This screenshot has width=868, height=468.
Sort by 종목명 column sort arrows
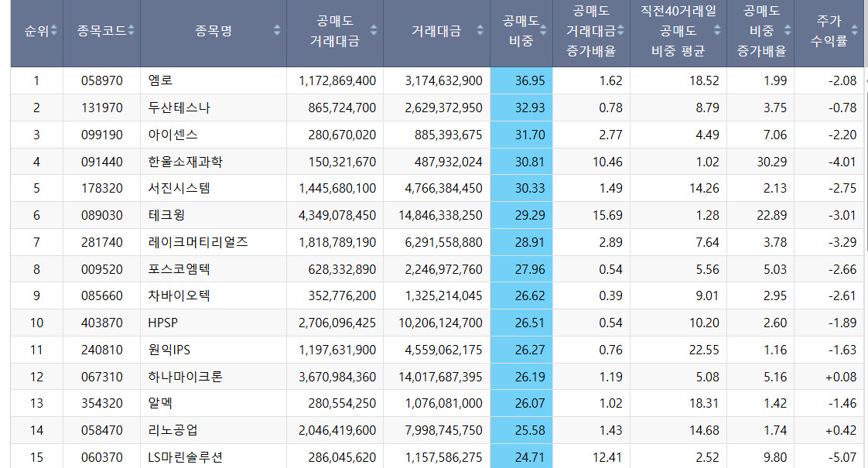[277, 30]
